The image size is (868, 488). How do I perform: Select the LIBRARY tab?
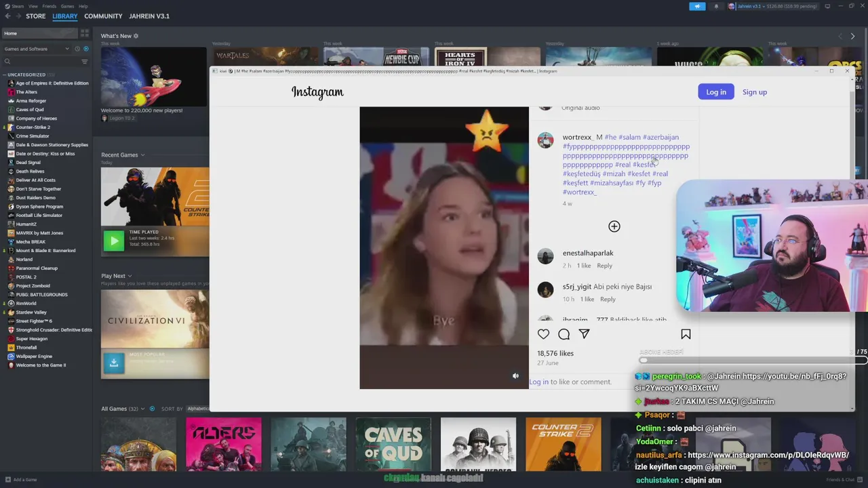click(x=65, y=16)
